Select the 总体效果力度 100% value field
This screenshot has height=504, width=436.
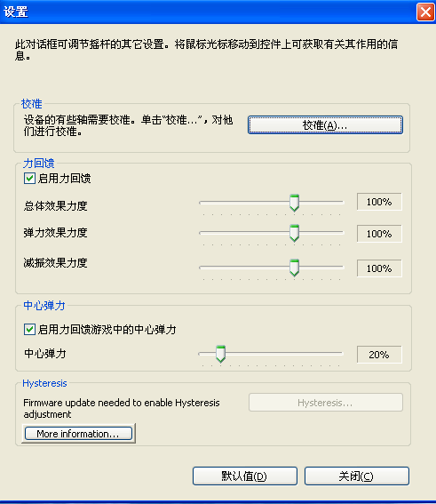[379, 202]
